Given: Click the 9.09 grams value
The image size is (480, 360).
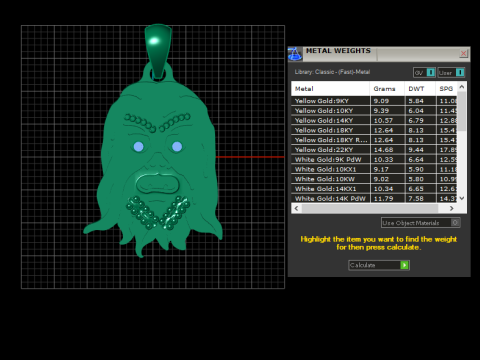Looking at the screenshot, I should point(381,101).
